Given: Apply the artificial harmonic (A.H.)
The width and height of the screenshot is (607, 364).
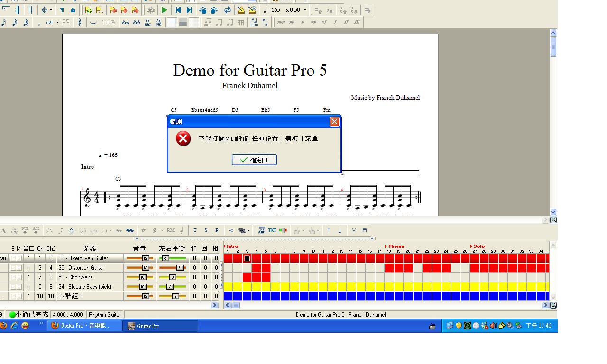Looking at the screenshot, I should [x=36, y=230].
